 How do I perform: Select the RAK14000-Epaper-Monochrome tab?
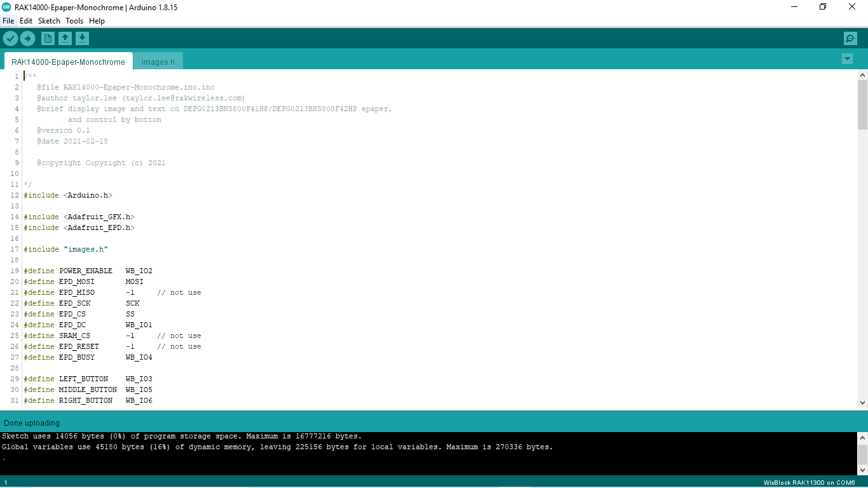68,62
